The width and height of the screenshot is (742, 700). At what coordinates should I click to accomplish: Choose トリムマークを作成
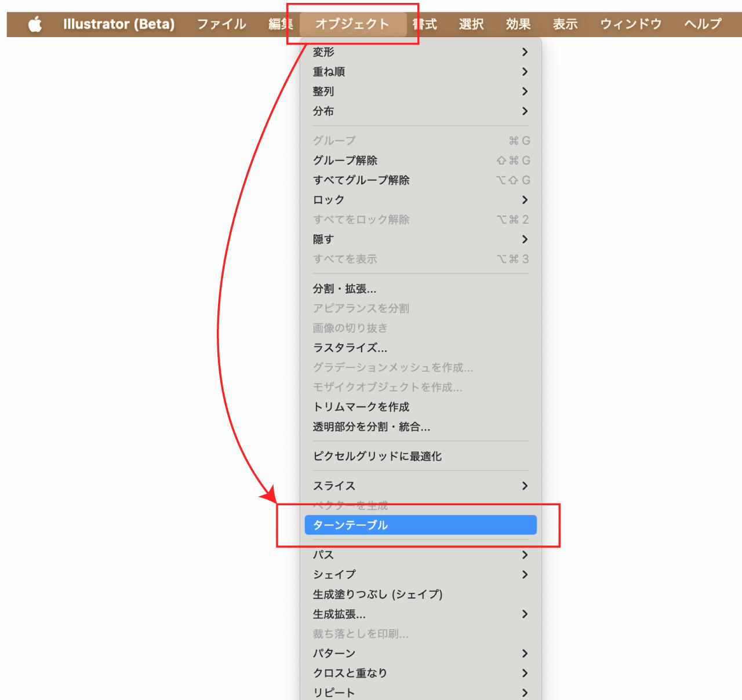click(421, 407)
